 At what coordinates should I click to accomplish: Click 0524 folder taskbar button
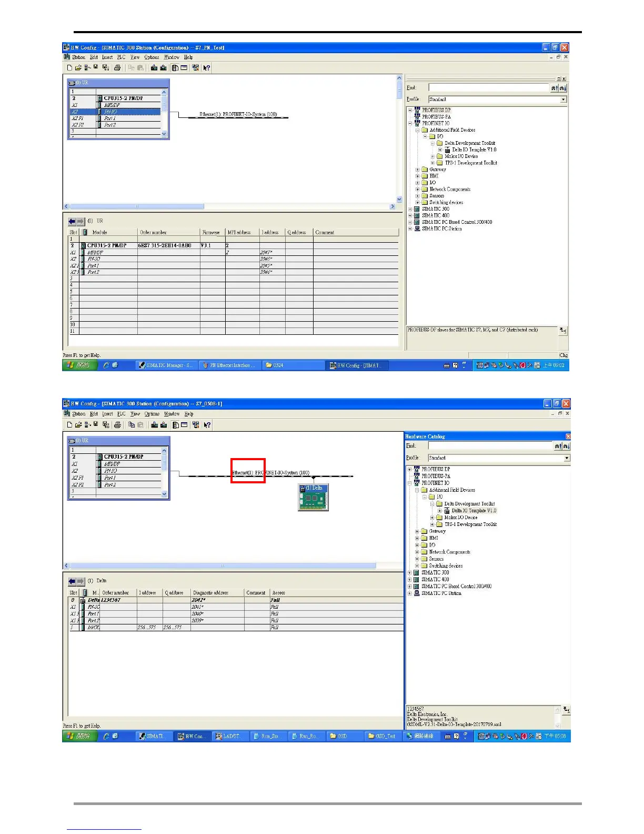coord(294,365)
